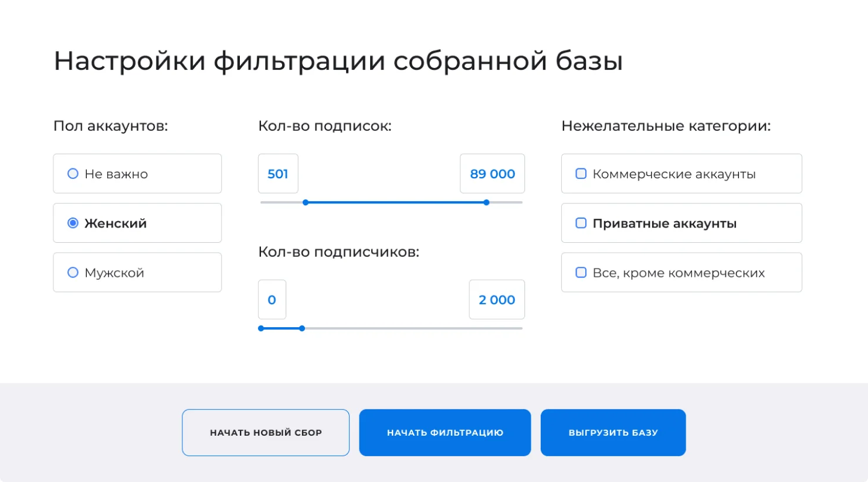Image resolution: width=868 pixels, height=482 pixels.
Task: Click the maximum followers field showing 2 000
Action: pyautogui.click(x=497, y=300)
